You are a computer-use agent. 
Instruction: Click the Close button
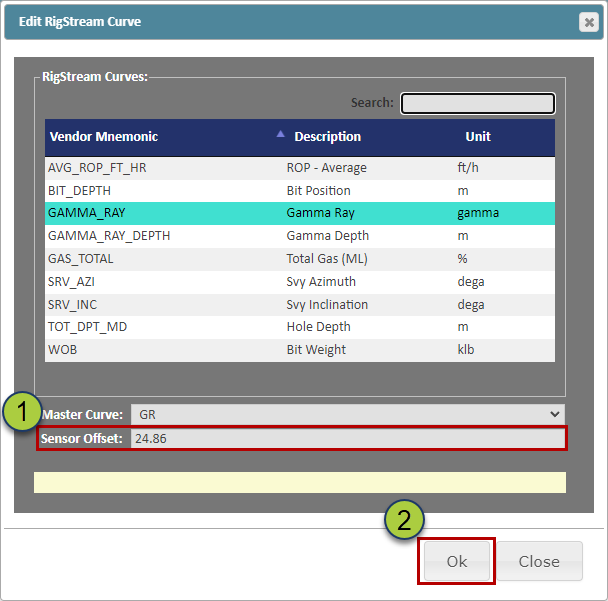(539, 561)
